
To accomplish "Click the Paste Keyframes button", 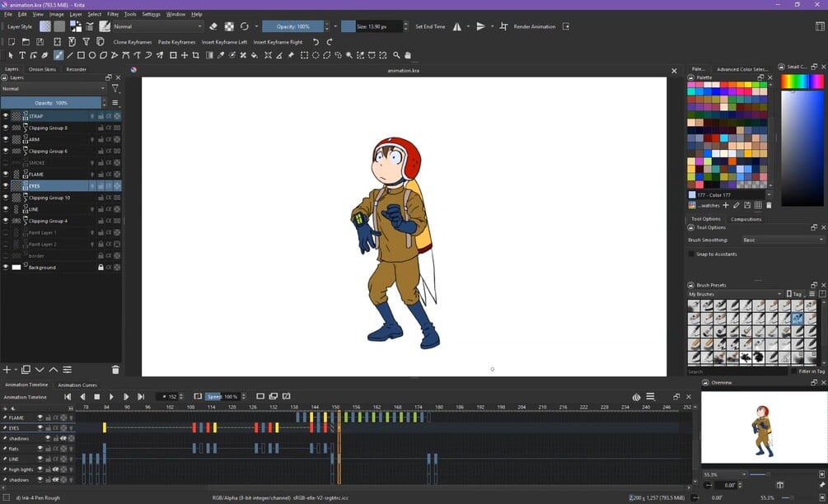I will tap(176, 42).
